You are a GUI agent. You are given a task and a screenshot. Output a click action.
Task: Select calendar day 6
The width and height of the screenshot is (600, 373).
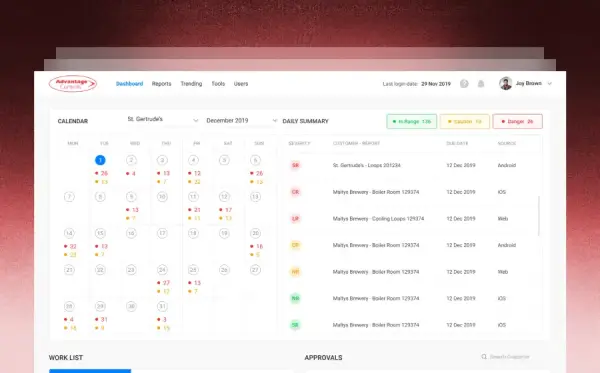[256, 160]
